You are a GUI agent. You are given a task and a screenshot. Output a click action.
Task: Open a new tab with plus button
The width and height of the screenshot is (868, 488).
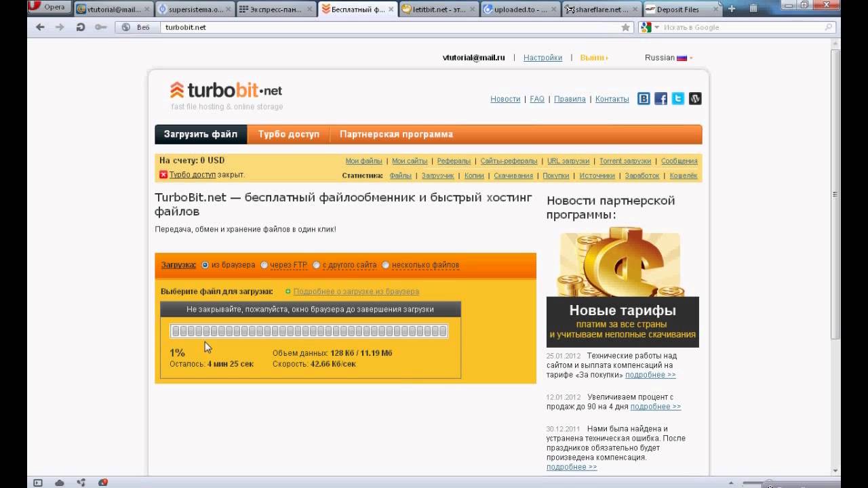[x=731, y=9]
